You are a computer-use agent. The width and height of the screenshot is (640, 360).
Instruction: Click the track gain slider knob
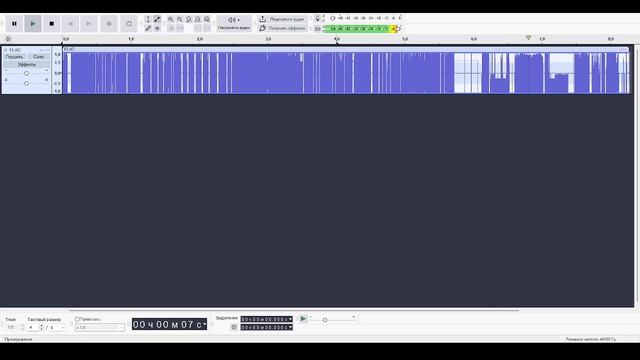click(x=27, y=73)
